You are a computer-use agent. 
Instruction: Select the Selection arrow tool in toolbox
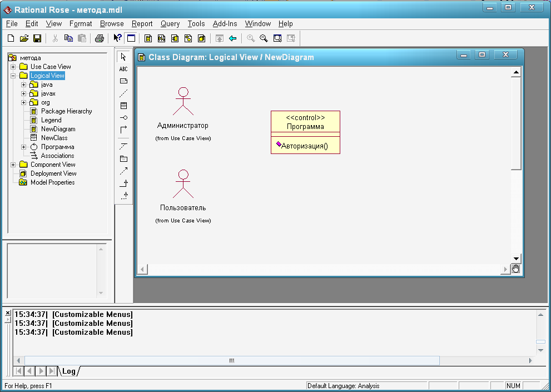click(x=123, y=57)
